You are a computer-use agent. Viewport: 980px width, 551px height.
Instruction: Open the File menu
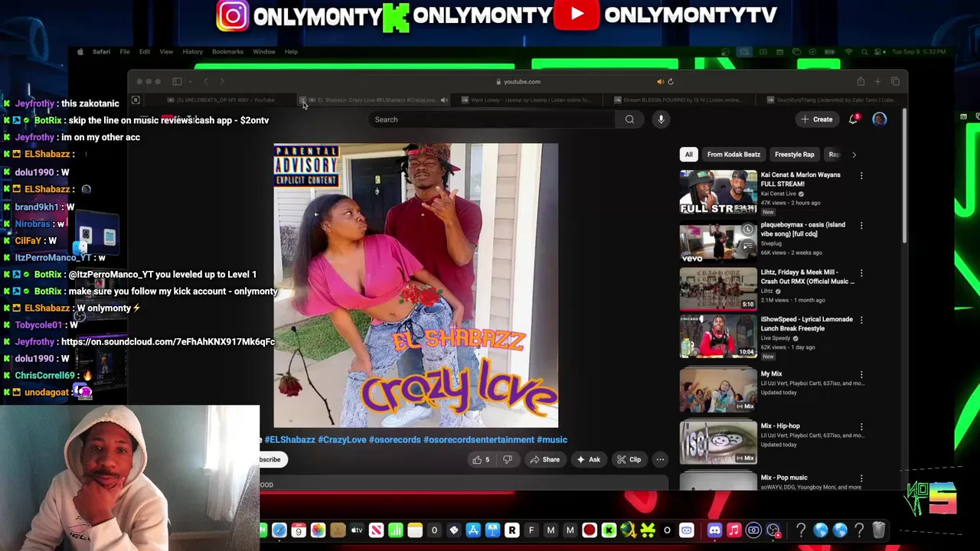coord(125,52)
